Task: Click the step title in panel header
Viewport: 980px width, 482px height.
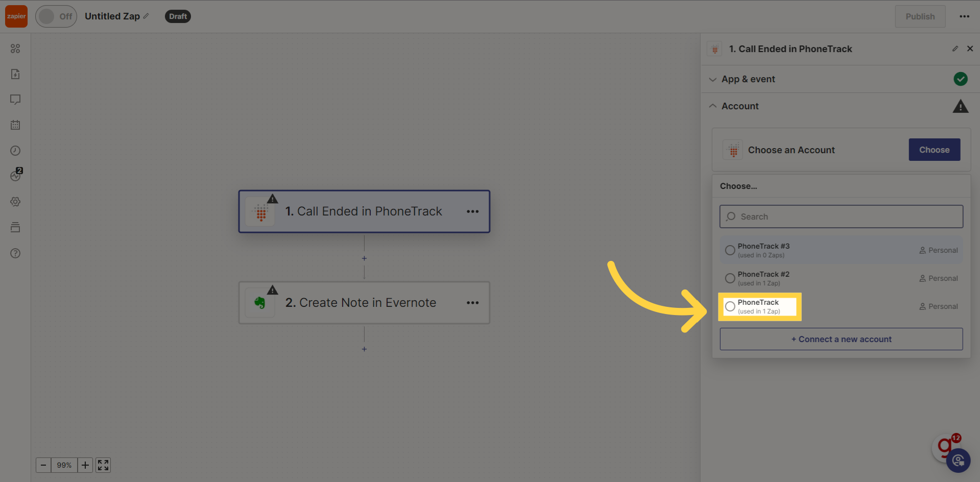Action: click(791, 49)
